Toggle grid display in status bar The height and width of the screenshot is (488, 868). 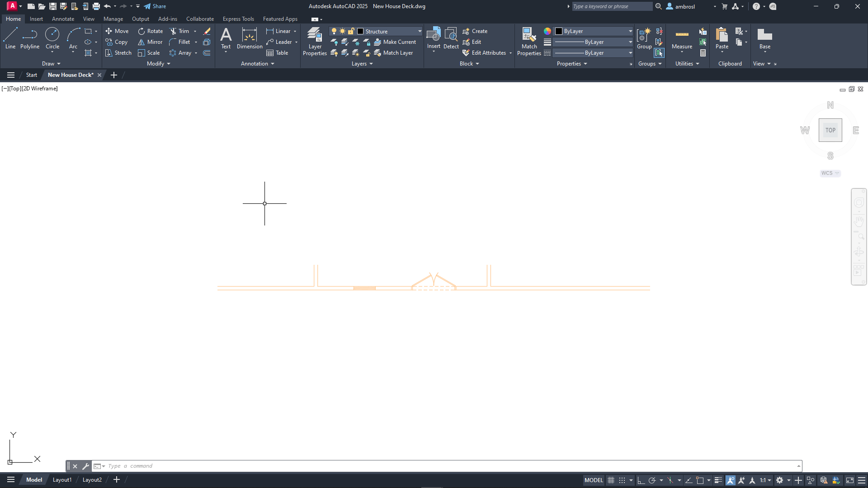(x=611, y=480)
